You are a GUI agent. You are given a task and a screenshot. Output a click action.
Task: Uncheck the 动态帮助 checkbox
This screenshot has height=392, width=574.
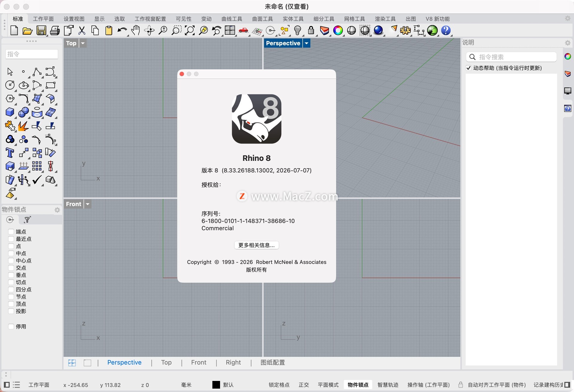click(469, 68)
